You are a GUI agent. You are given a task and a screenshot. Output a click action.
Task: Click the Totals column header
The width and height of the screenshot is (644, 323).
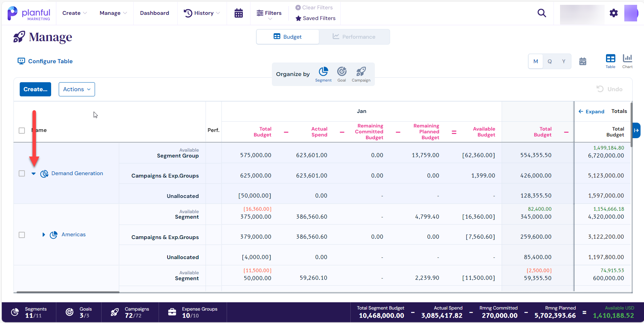(x=619, y=111)
